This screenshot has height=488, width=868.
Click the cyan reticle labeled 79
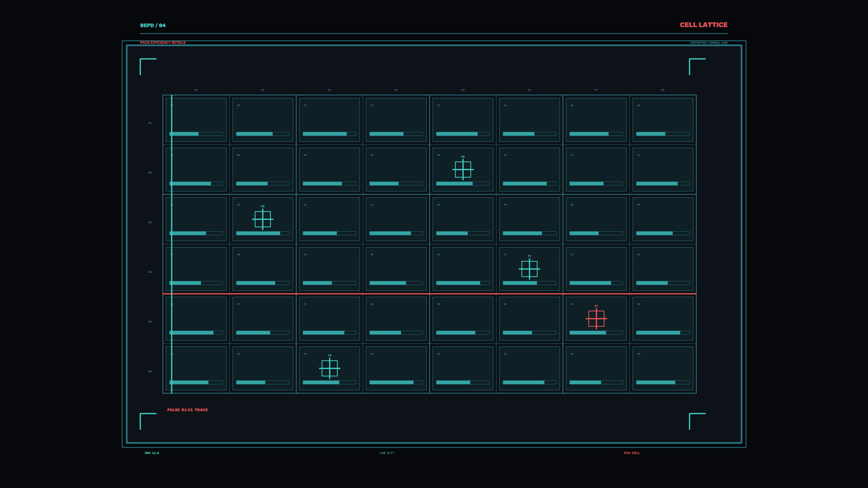click(x=330, y=368)
